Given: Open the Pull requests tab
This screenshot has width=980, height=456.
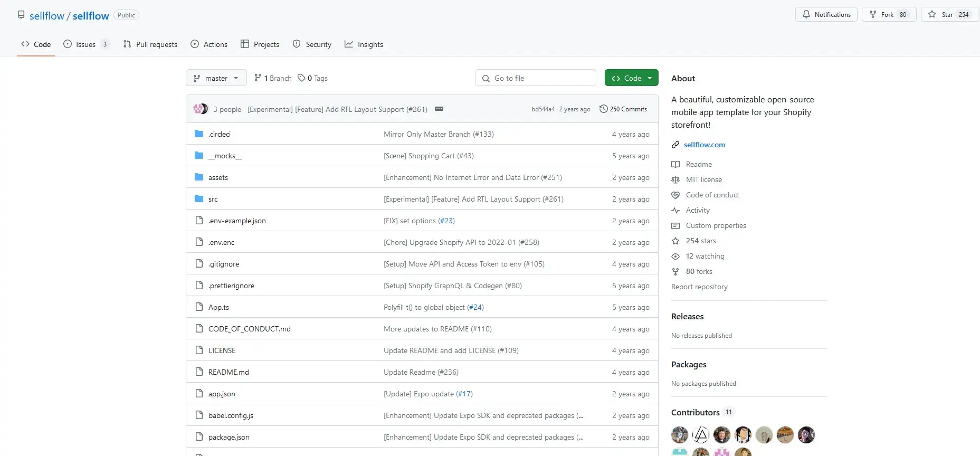Looking at the screenshot, I should (150, 44).
